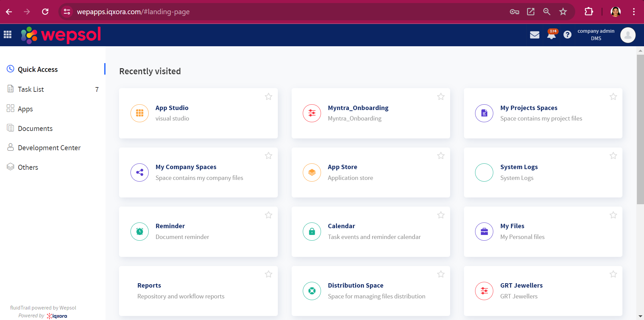644x320 pixels.
Task: Open the Reminder clock icon
Action: [x=139, y=232]
